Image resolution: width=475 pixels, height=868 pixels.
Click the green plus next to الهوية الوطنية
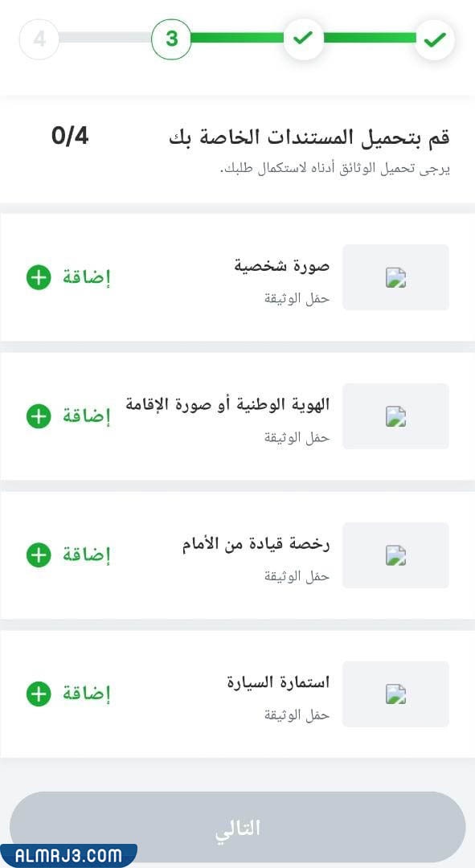coord(38,416)
